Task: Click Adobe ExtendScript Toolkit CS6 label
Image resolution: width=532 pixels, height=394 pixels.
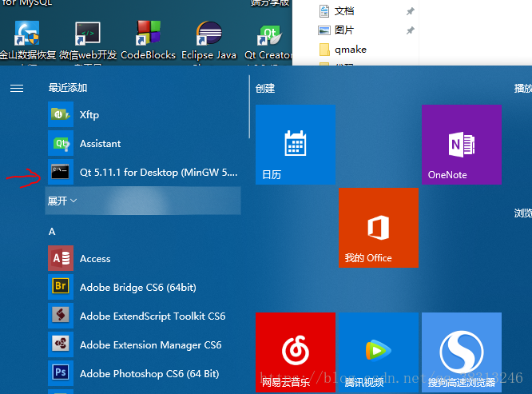Action: coord(153,316)
